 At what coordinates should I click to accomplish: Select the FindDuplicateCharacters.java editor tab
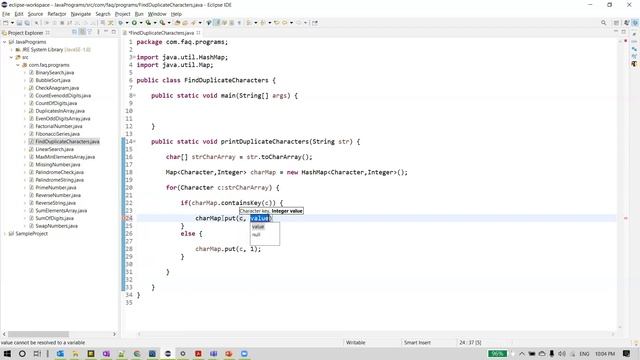(x=162, y=33)
